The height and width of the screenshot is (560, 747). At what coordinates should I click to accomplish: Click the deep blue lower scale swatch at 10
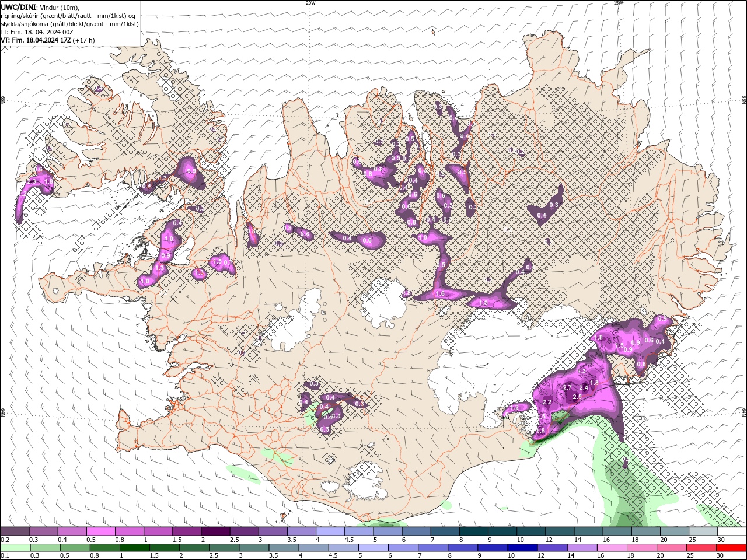coord(522,548)
